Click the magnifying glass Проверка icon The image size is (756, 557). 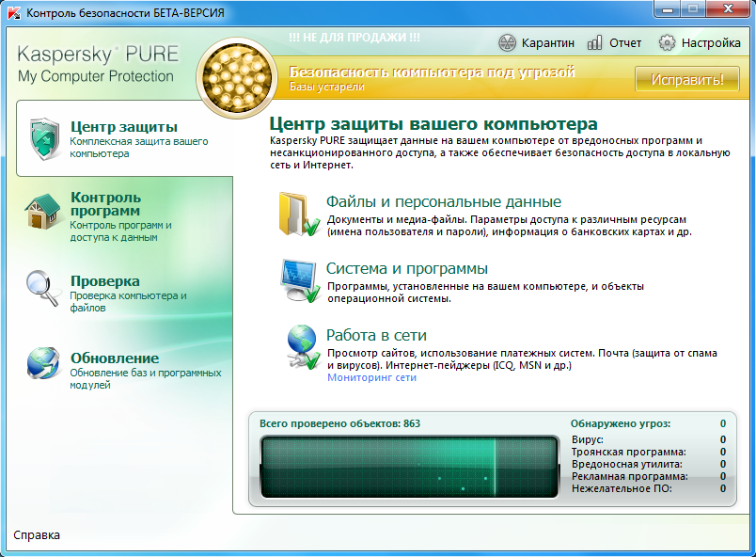(43, 288)
